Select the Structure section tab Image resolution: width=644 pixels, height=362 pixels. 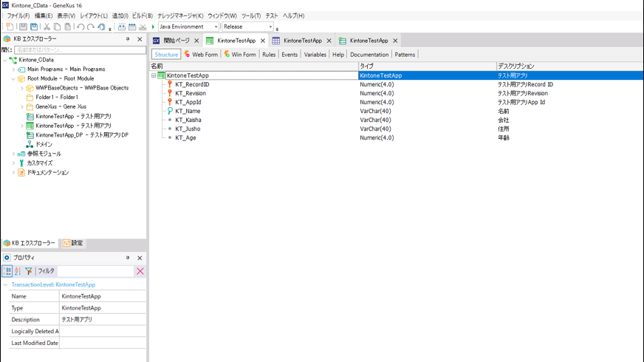tap(166, 55)
